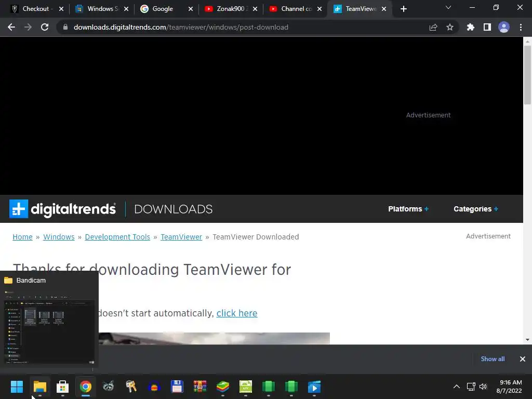Click the digitaltrends logo
532x399 pixels.
62,209
